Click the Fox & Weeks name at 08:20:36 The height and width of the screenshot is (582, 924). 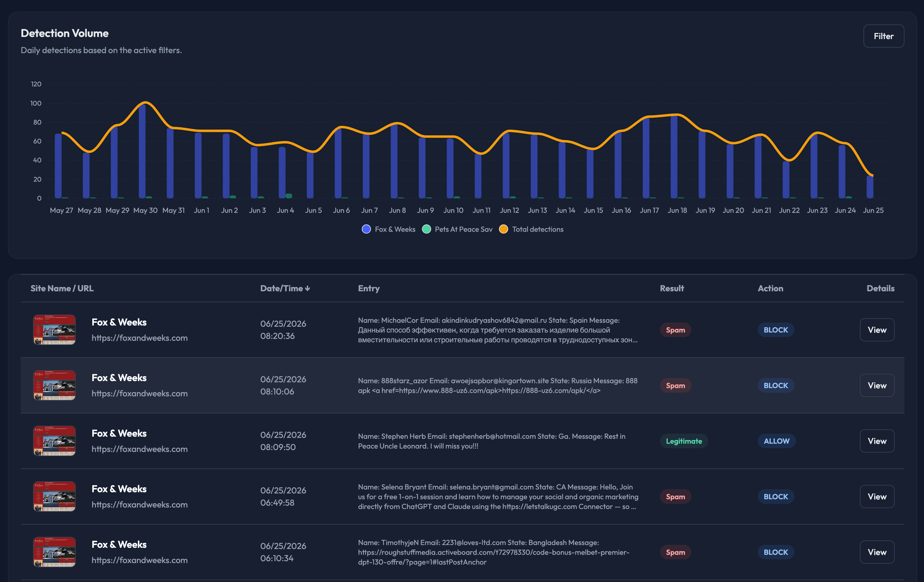[x=119, y=322]
